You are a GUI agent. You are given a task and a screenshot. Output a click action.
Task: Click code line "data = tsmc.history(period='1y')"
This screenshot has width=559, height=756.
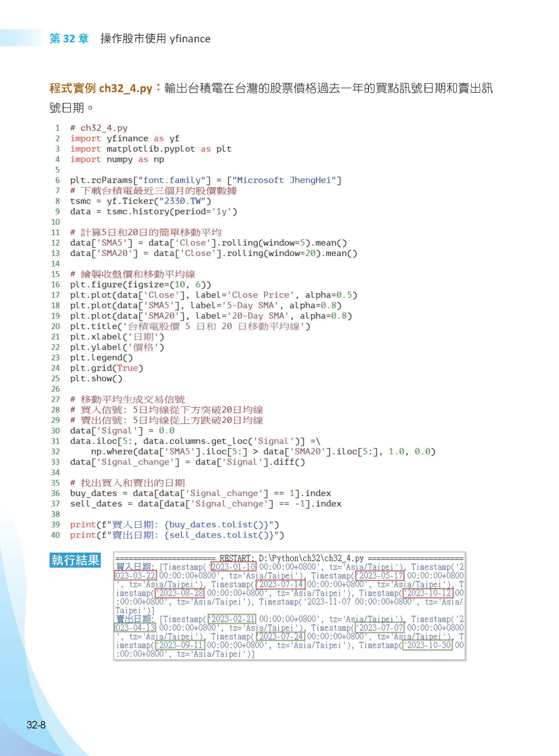coord(154,211)
